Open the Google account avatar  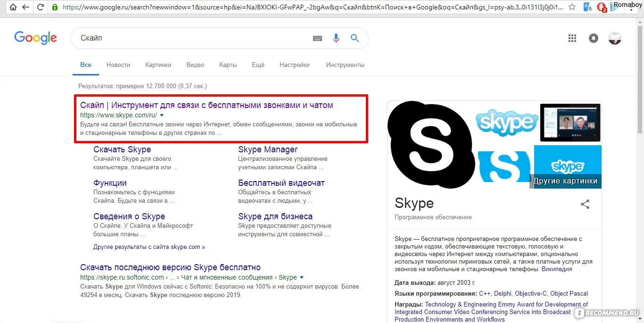tap(615, 38)
